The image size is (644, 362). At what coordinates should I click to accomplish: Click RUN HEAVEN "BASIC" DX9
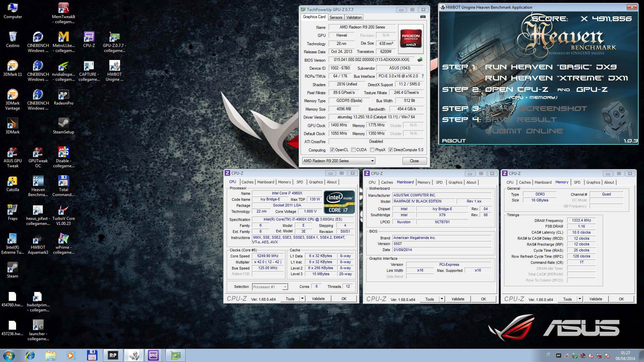tap(551, 67)
